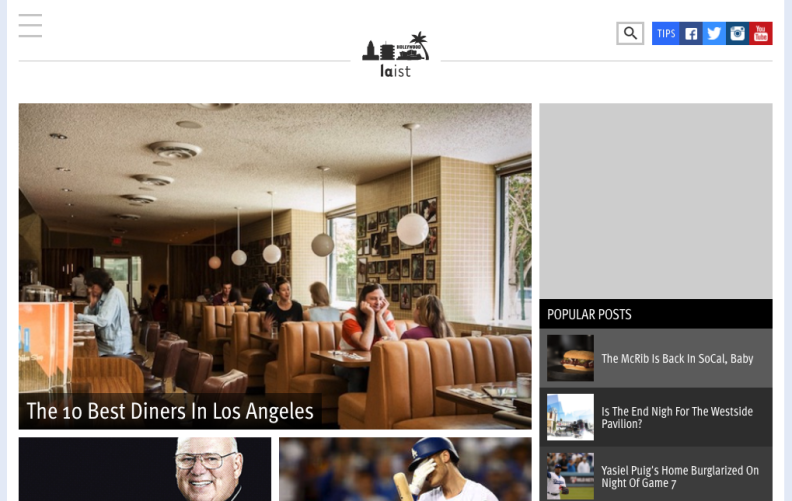
Task: Open the LAist YouTube icon
Action: click(761, 33)
